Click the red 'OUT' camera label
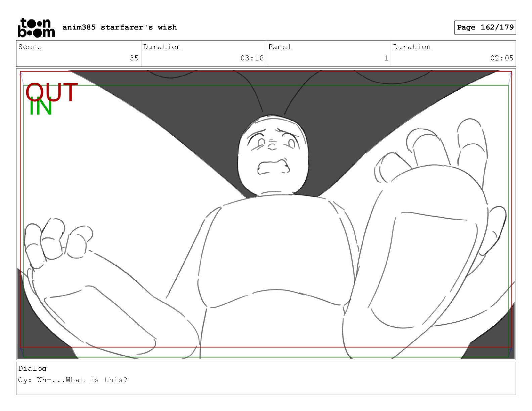The image size is (532, 411). pos(51,92)
